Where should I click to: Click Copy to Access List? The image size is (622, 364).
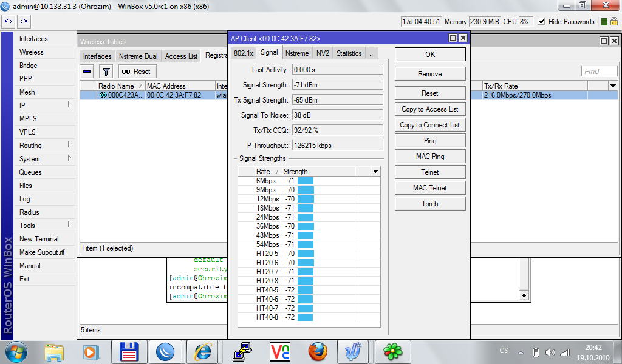430,109
